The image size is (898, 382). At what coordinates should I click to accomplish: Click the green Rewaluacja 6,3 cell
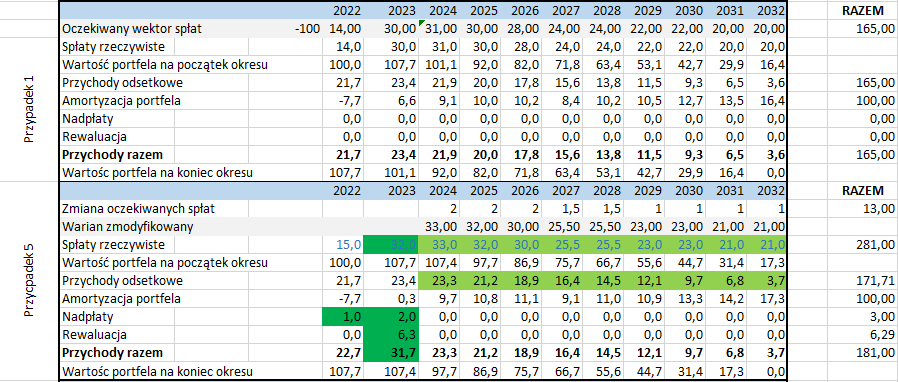click(392, 334)
